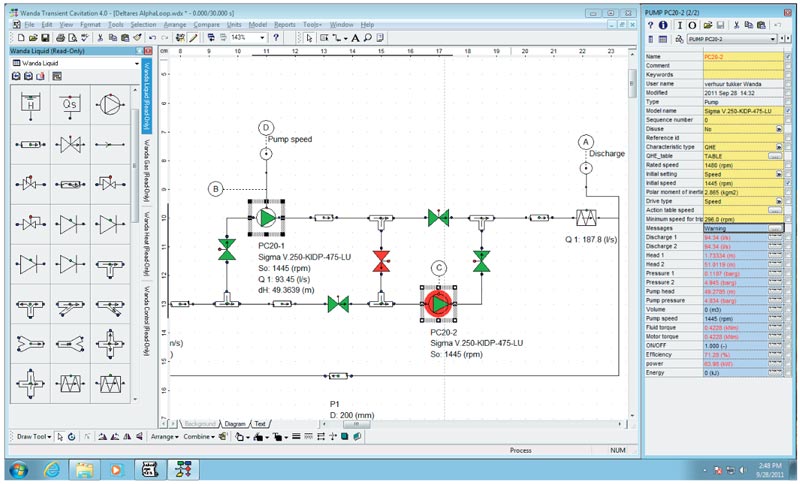Click the Draw Tool button
This screenshot has height=484, width=800.
point(31,437)
